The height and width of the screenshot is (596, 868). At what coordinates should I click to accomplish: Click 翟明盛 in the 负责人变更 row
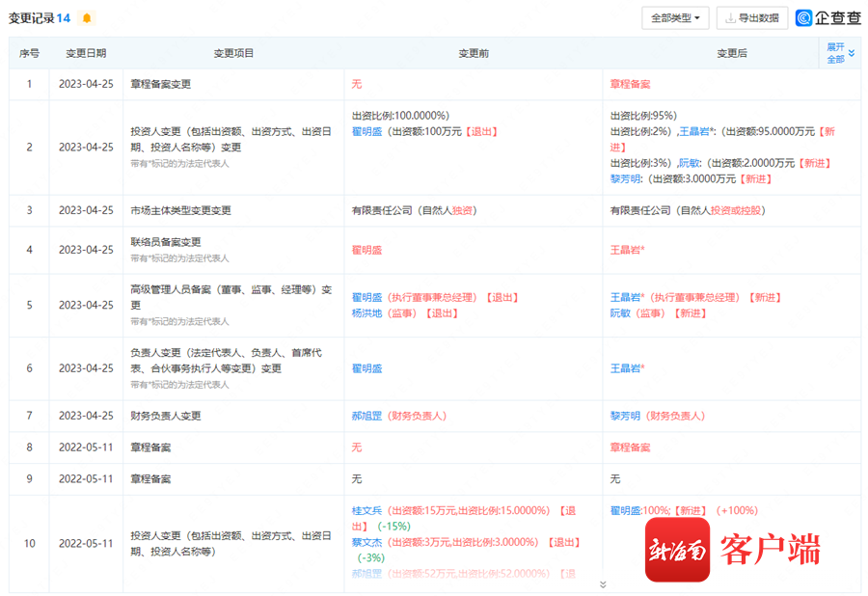click(367, 368)
